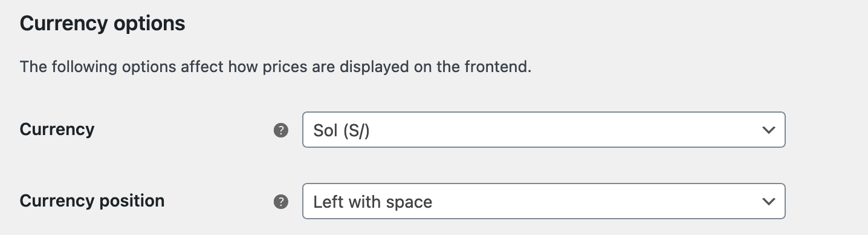Click the selected value text Sol (S/)
Image resolution: width=868 pixels, height=235 pixels.
pyautogui.click(x=342, y=131)
